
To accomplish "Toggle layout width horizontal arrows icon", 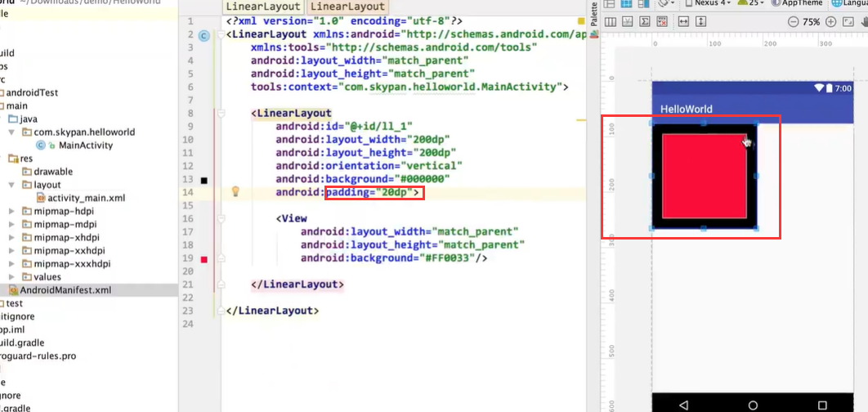I will [683, 21].
